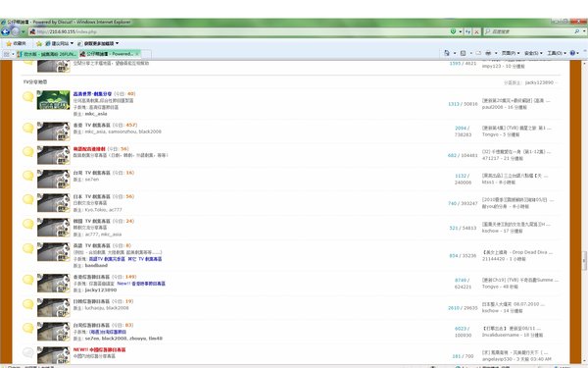The width and height of the screenshot is (588, 368).
Task: Close the 'Powered...' browser tab
Action: pyautogui.click(x=137, y=54)
